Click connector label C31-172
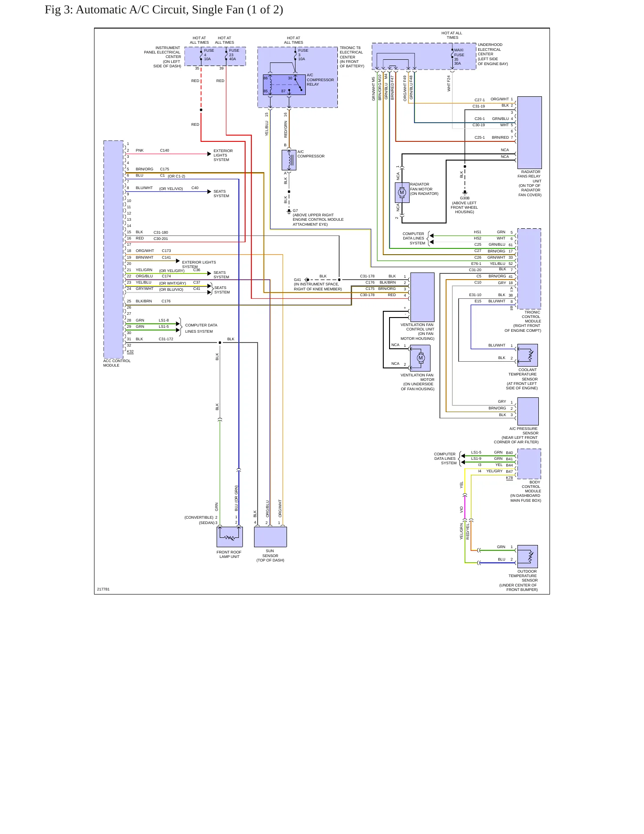 [x=166, y=339]
